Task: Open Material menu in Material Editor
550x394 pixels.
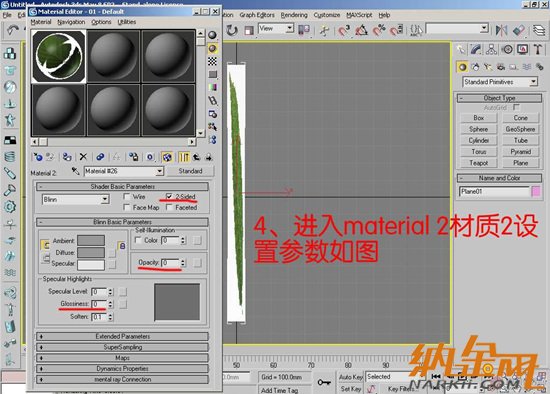Action: [41, 22]
